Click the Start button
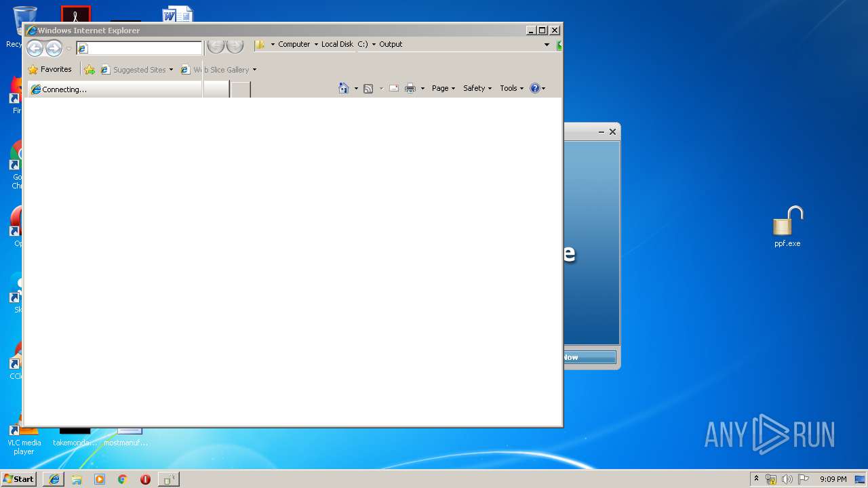868x488 pixels. [x=18, y=479]
